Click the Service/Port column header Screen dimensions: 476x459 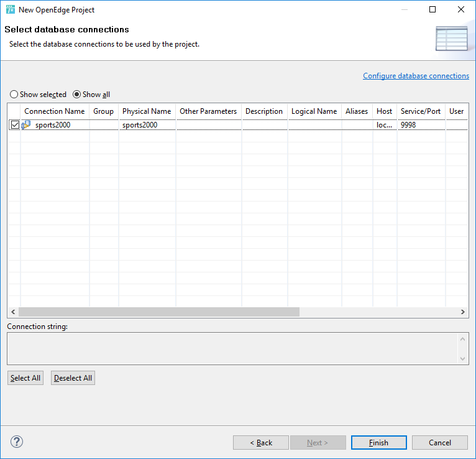pos(421,111)
